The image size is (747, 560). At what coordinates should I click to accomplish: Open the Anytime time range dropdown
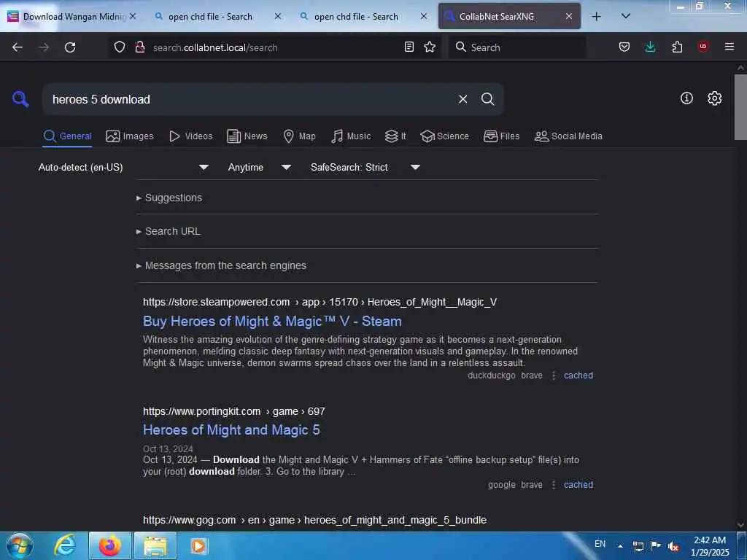259,167
